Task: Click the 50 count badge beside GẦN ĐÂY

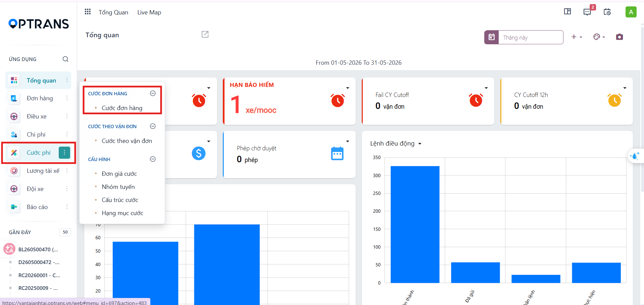Action: (x=65, y=232)
